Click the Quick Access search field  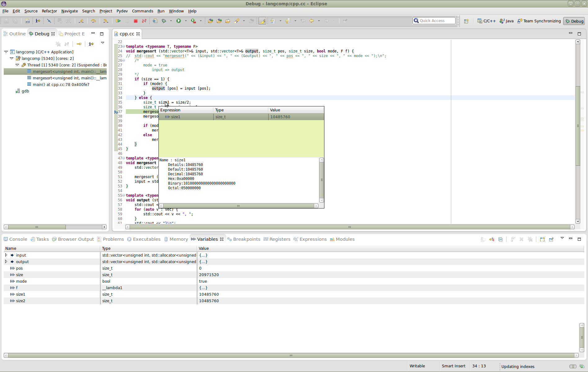click(x=434, y=21)
